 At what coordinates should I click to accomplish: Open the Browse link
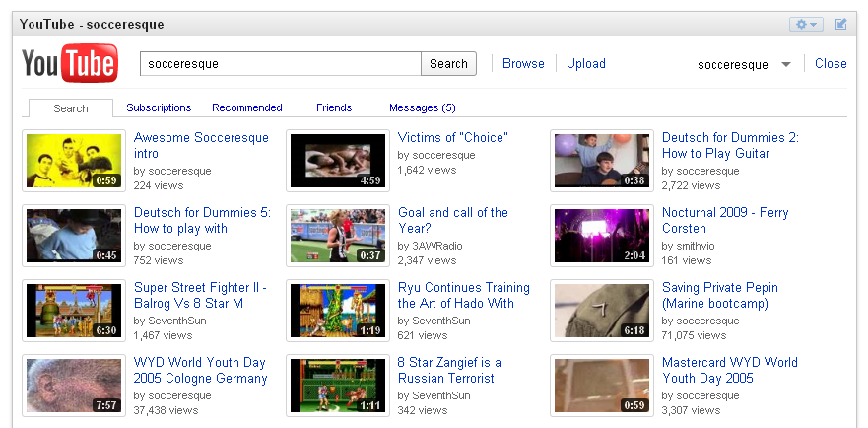[523, 64]
